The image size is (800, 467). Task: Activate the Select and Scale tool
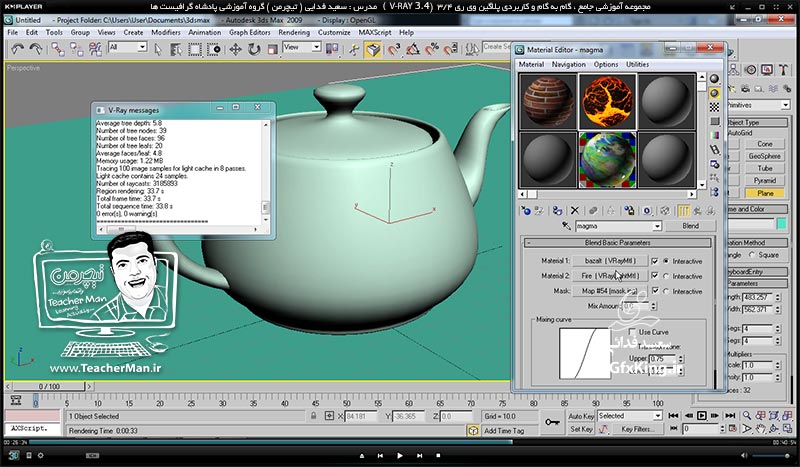pyautogui.click(x=272, y=49)
